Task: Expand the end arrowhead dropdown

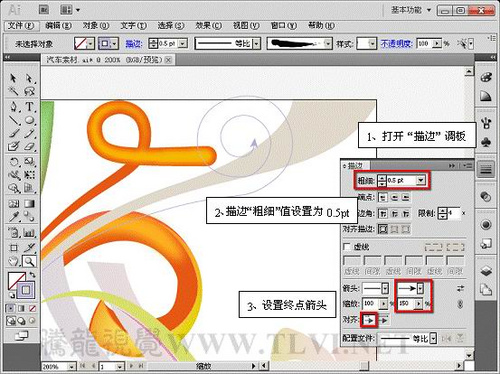Action: click(x=420, y=288)
